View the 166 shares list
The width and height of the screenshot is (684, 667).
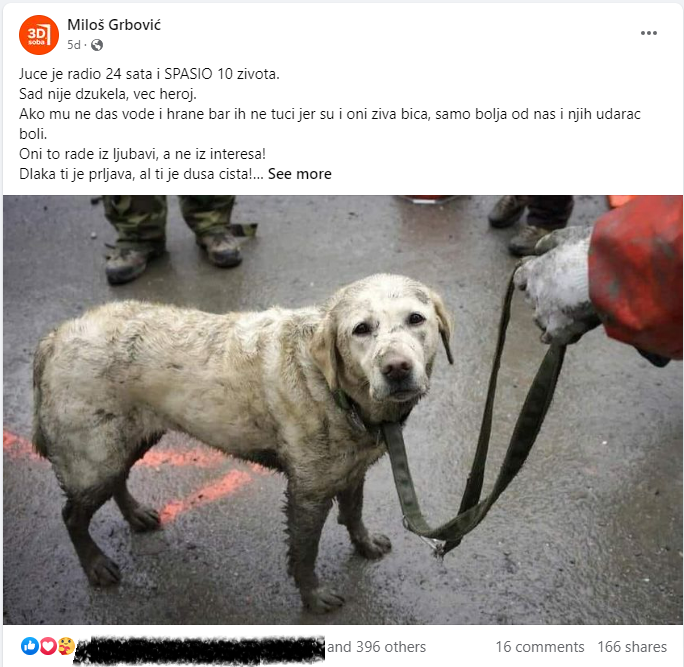(632, 646)
